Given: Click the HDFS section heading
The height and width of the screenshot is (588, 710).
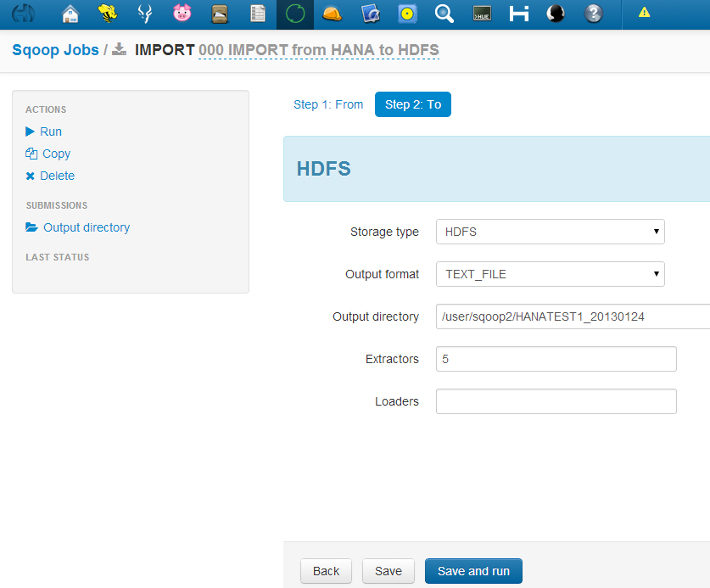Looking at the screenshot, I should pos(324,169).
